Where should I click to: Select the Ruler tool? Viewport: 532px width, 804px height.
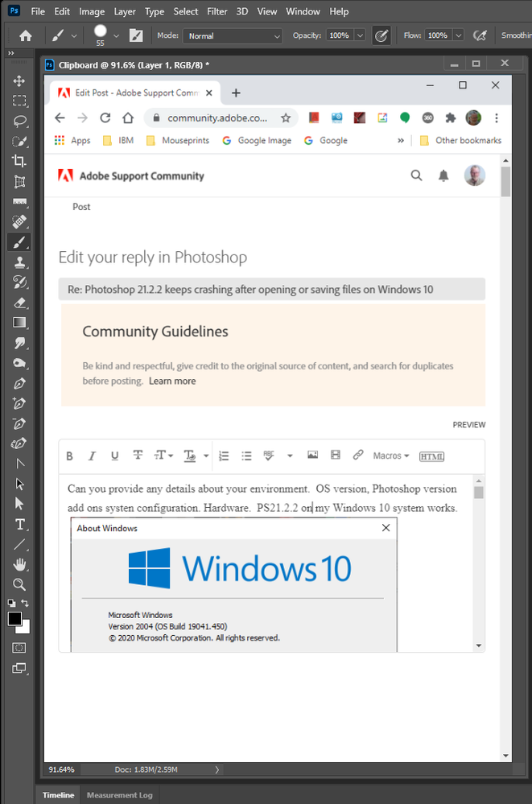[x=19, y=201]
